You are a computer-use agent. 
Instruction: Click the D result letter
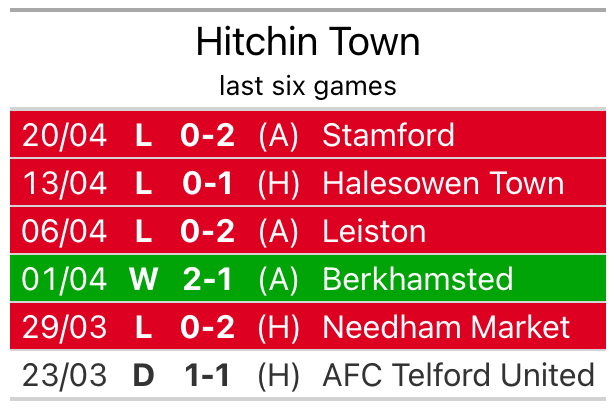(x=144, y=375)
